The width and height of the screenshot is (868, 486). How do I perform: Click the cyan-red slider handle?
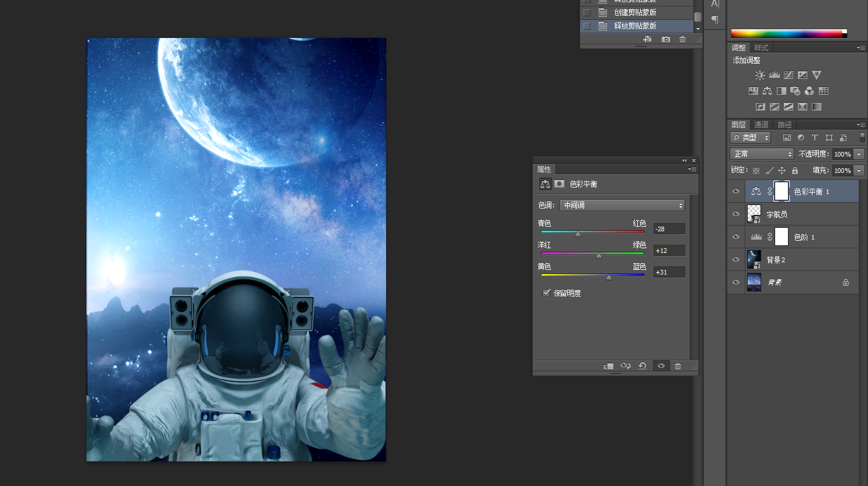(578, 234)
